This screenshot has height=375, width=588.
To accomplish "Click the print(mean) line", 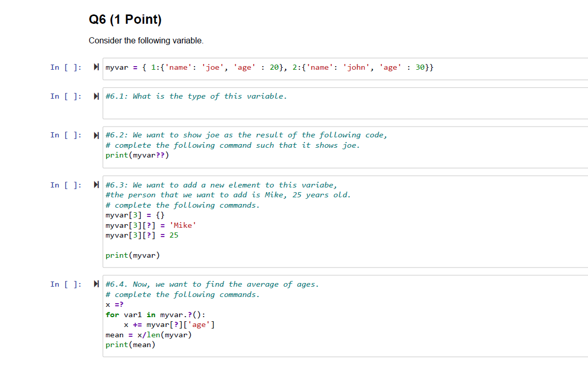I will coord(131,344).
